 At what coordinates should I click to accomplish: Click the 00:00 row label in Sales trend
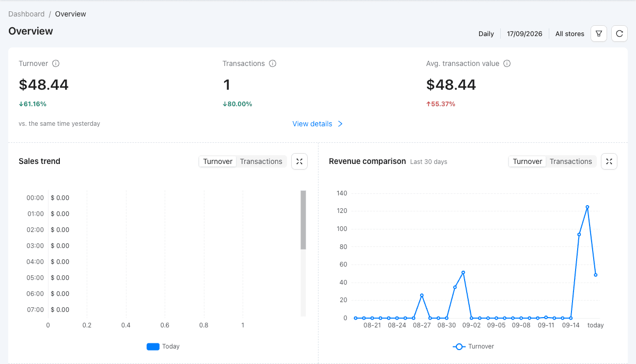click(35, 198)
